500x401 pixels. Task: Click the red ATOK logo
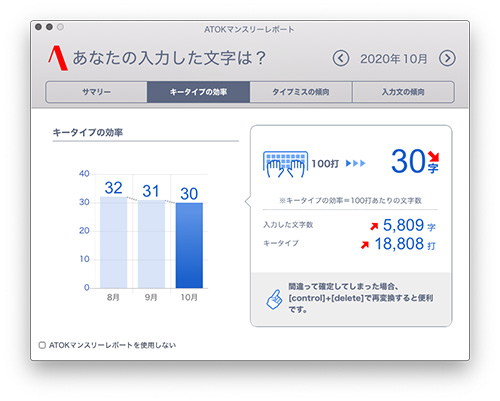58,58
